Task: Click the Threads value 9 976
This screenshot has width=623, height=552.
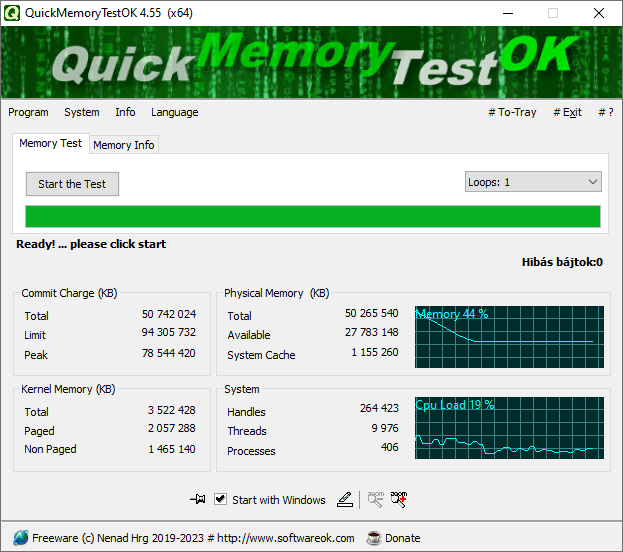Action: 385,428
